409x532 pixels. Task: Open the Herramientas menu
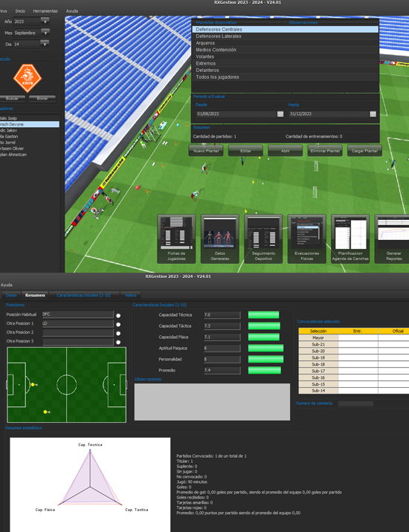[45, 11]
